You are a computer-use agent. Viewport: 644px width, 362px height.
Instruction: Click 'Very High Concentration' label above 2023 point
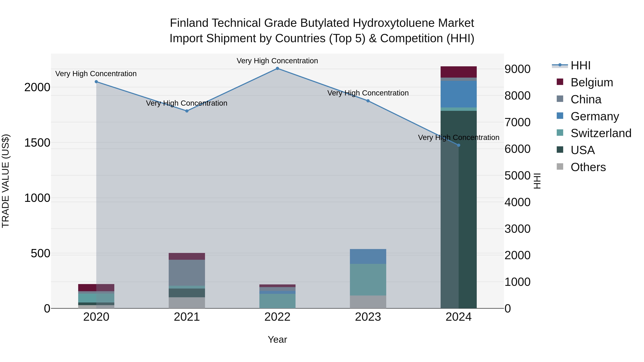pyautogui.click(x=368, y=93)
